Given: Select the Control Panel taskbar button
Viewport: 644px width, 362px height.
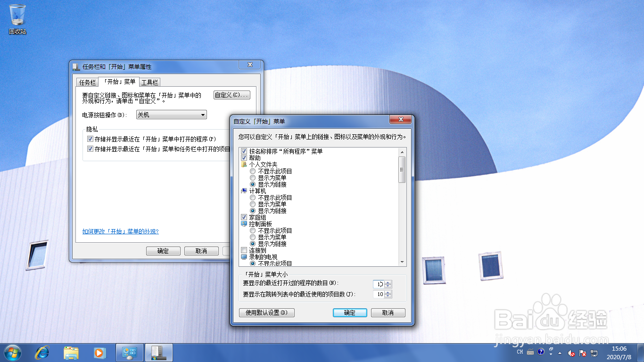Looking at the screenshot, I should [x=130, y=353].
